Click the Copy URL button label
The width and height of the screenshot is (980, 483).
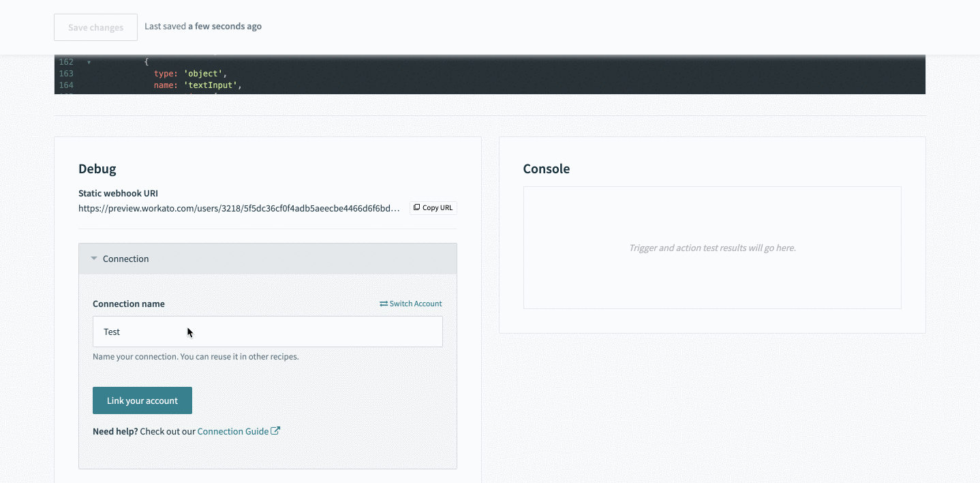pos(438,207)
